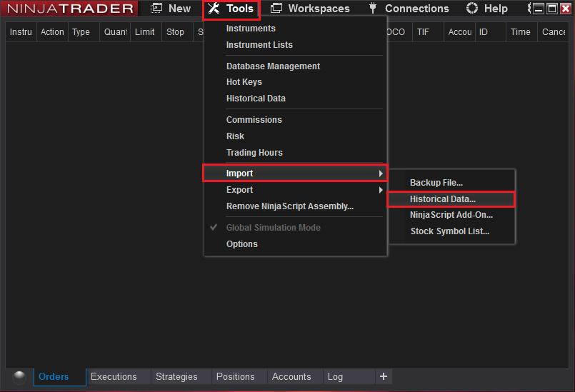Open Database Management
The image size is (575, 392).
point(273,66)
